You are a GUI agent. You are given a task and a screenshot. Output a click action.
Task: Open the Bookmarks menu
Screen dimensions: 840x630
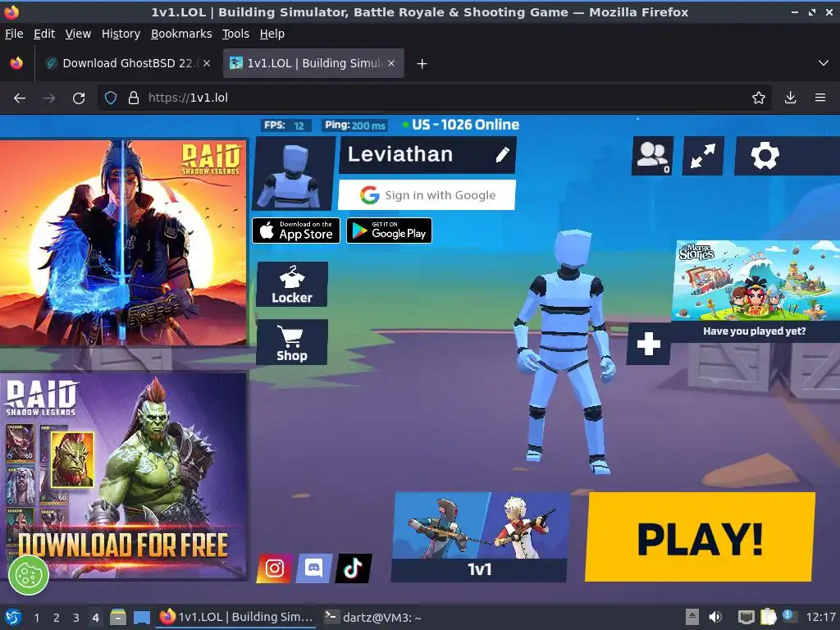(x=181, y=34)
